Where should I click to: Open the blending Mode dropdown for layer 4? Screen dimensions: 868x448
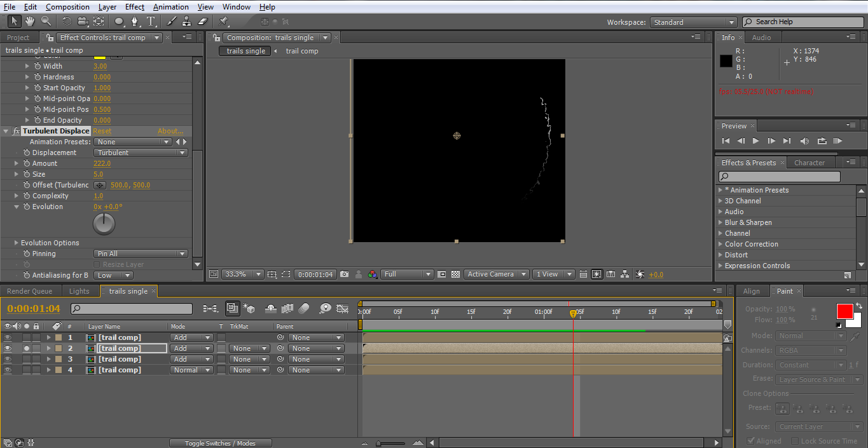point(191,370)
